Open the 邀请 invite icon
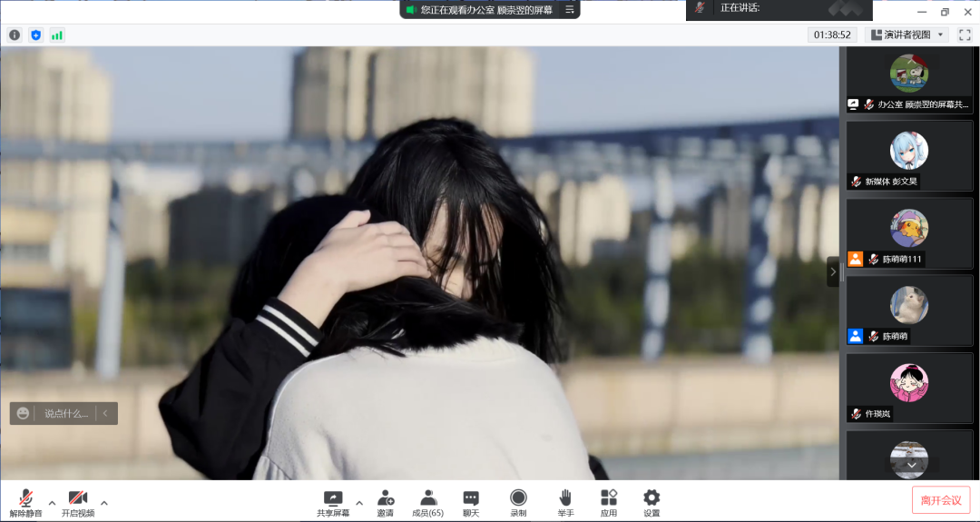980x522 pixels. click(386, 501)
